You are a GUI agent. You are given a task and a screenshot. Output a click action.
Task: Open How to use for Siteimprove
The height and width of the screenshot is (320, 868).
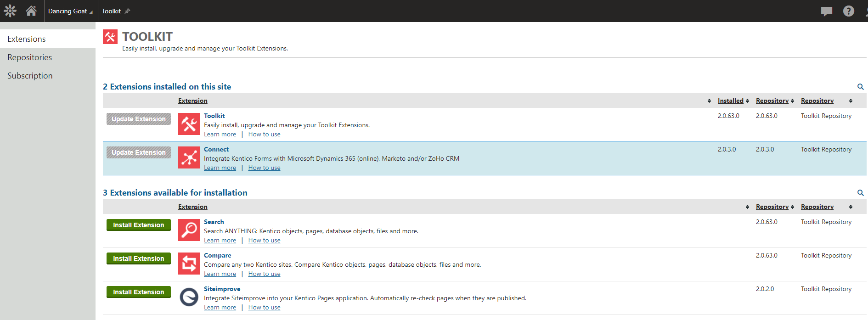point(264,308)
